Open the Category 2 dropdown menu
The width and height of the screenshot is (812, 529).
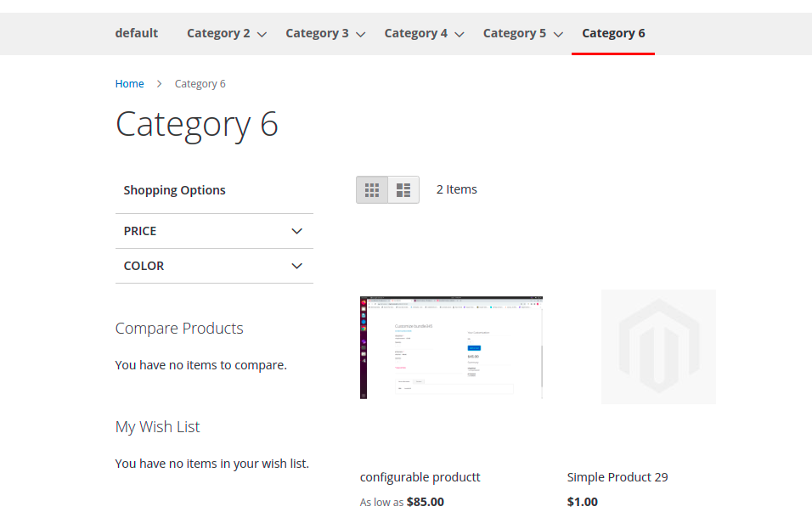click(226, 33)
